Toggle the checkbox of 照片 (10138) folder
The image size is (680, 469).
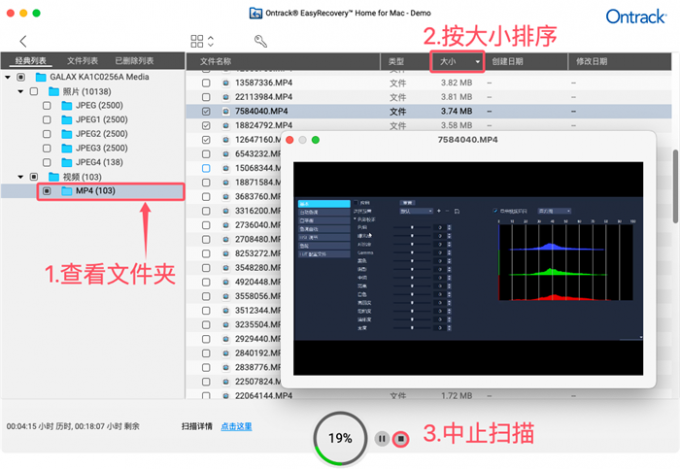click(34, 92)
